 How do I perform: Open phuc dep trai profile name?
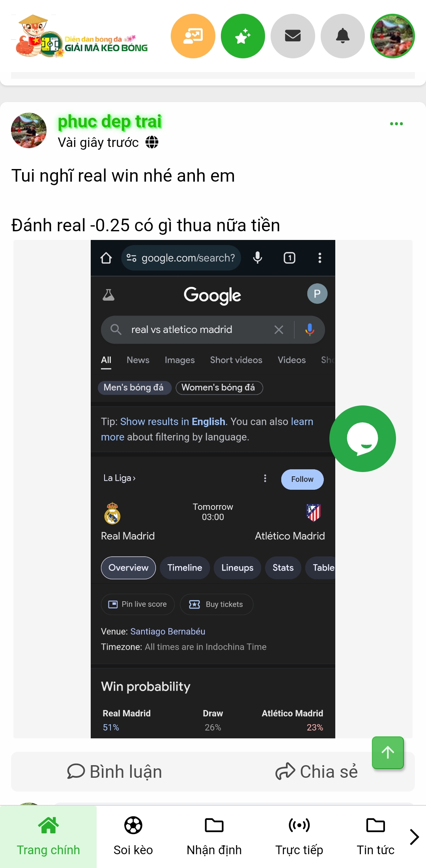(110, 122)
